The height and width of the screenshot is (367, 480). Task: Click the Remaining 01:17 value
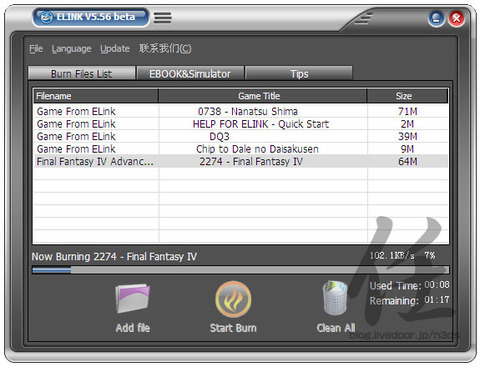(437, 300)
